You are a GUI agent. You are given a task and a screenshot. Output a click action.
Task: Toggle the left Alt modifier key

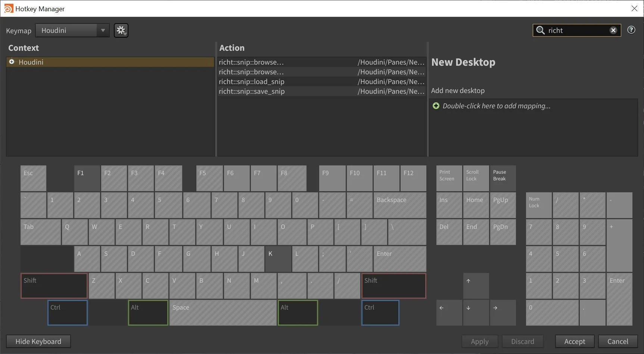(148, 313)
